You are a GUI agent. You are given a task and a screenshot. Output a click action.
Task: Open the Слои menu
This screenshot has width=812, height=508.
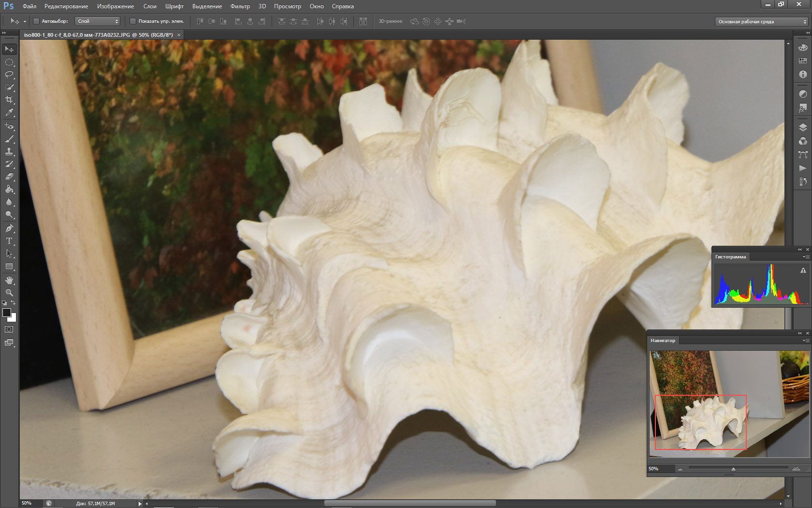[x=150, y=6]
